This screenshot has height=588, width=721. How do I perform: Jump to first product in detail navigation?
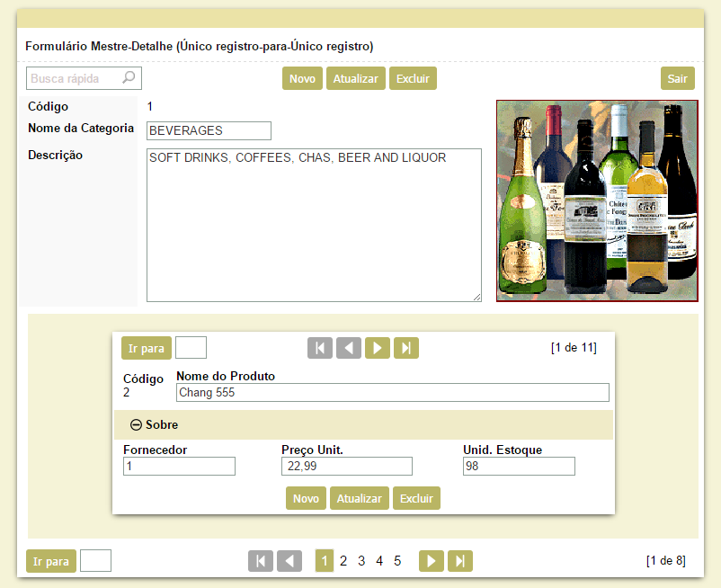pos(320,348)
